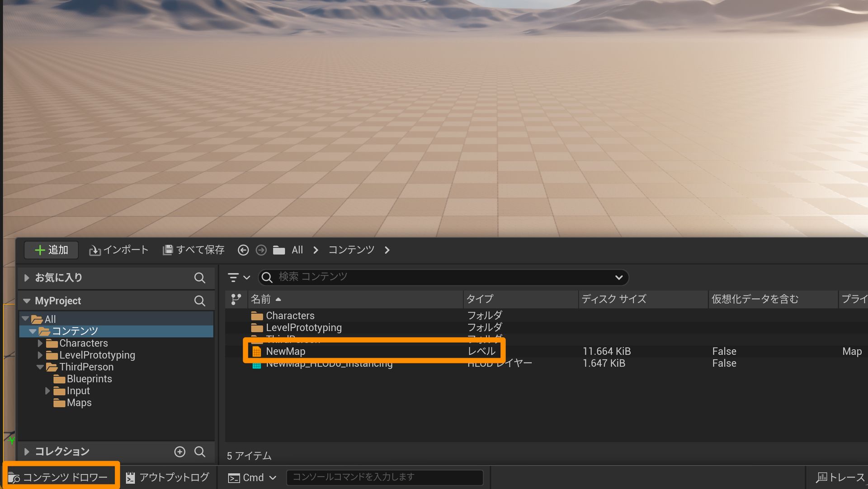Navigate back using the back arrow icon
This screenshot has width=868, height=489.
(x=244, y=250)
